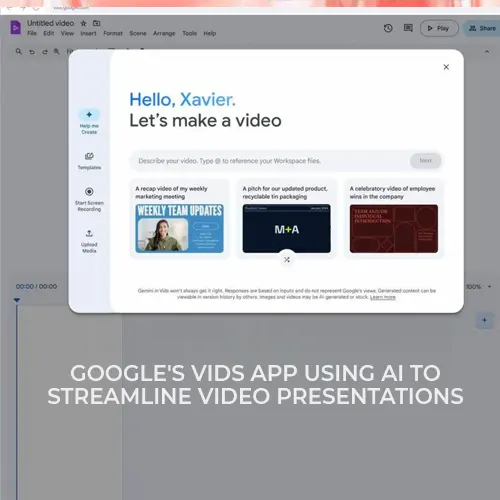Open the Format menu

point(113,33)
